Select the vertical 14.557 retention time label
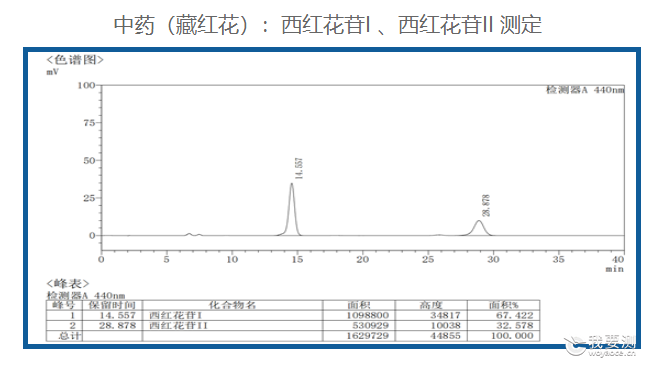The width and height of the screenshot is (659, 368). 299,168
